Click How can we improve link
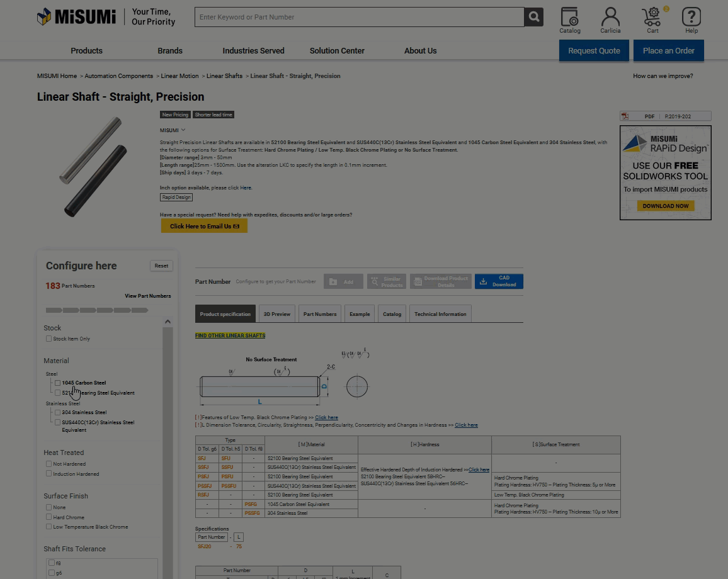The height and width of the screenshot is (579, 728). 663,76
